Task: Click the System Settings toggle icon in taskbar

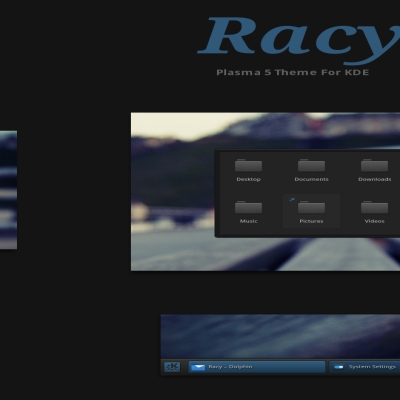Action: pos(339,367)
